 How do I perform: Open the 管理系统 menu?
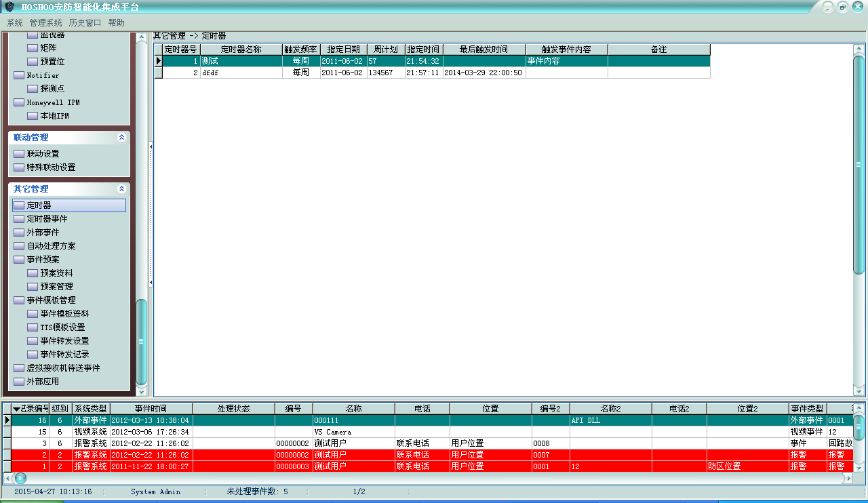(45, 22)
